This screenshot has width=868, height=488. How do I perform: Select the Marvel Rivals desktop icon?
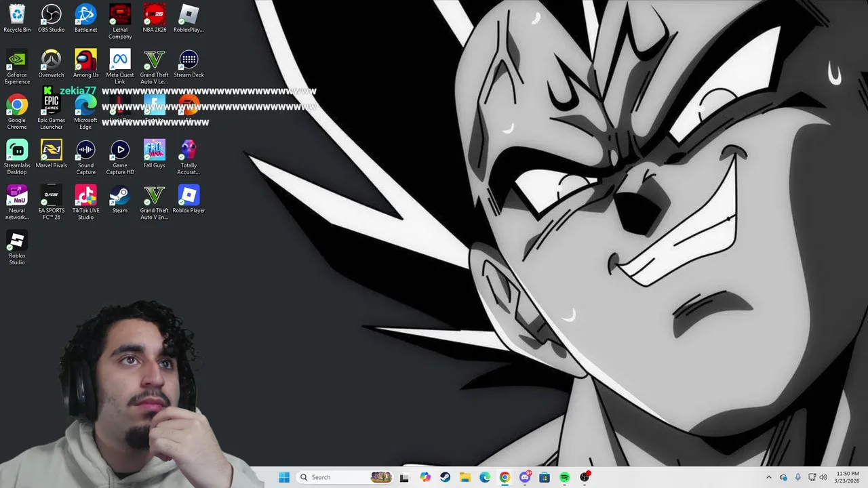52,155
